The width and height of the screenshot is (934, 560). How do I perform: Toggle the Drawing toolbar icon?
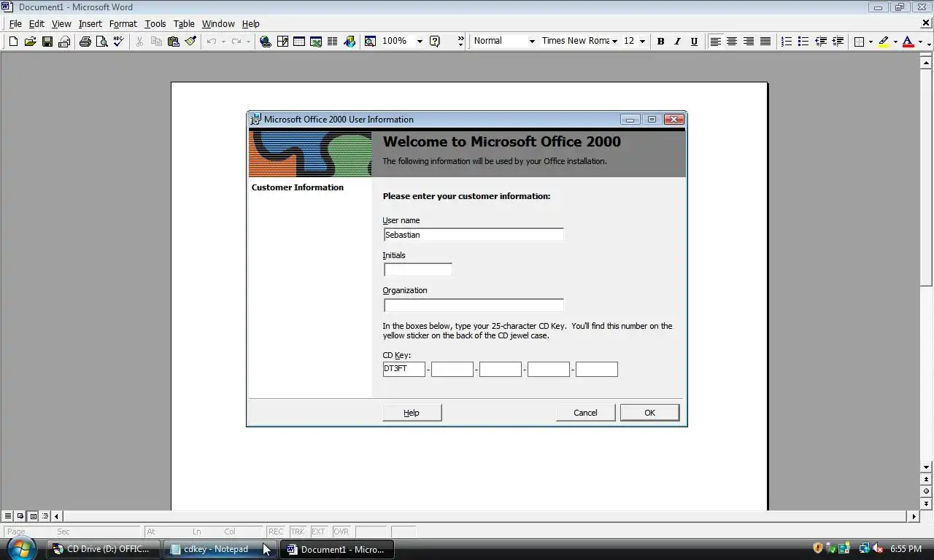tap(350, 42)
